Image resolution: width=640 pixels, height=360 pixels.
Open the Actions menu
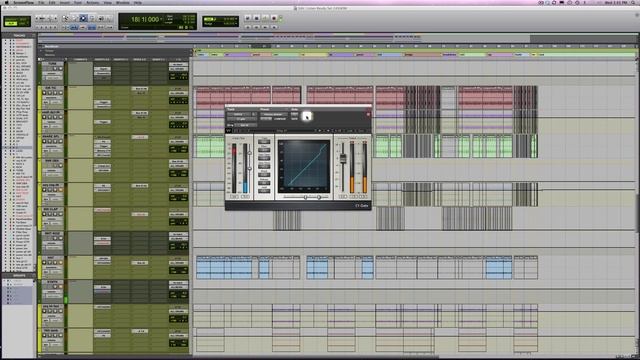[93, 2]
